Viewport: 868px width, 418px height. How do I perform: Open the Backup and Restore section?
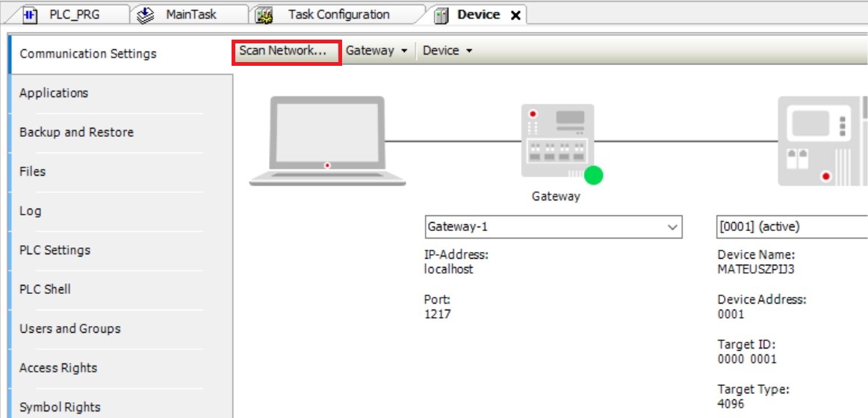[76, 132]
